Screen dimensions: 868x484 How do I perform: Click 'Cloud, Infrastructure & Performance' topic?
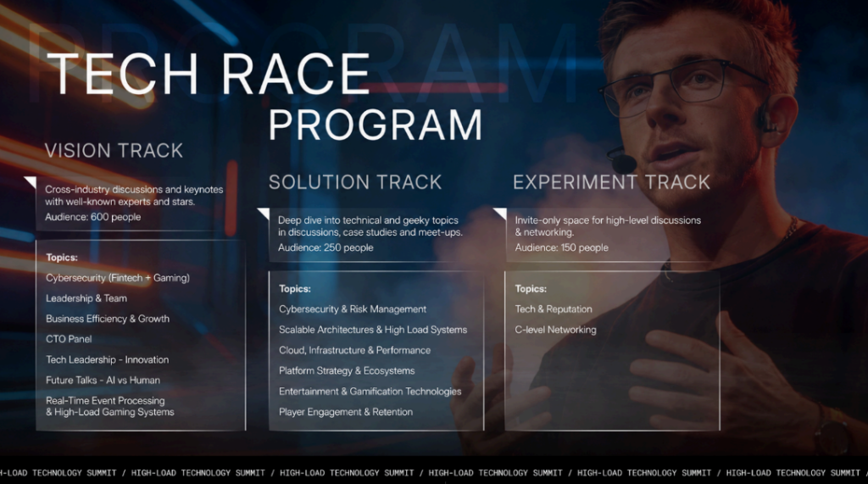(x=355, y=350)
